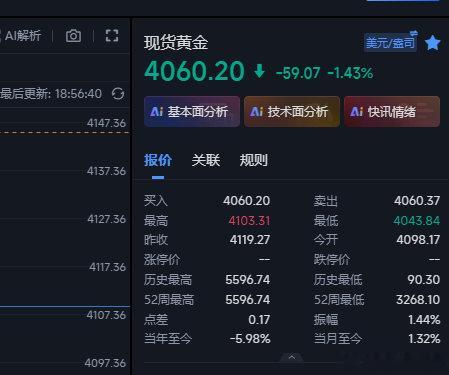This screenshot has width=449, height=375.
Task: Click chart axis label 4097.36
Action: pyautogui.click(x=105, y=363)
